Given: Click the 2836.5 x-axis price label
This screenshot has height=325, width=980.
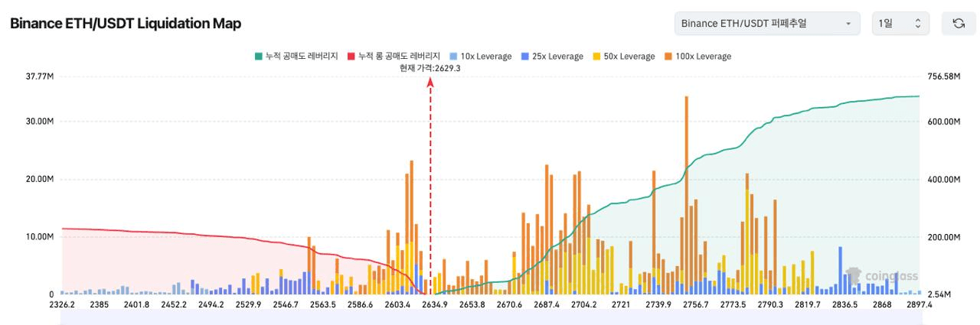Looking at the screenshot, I should (844, 304).
